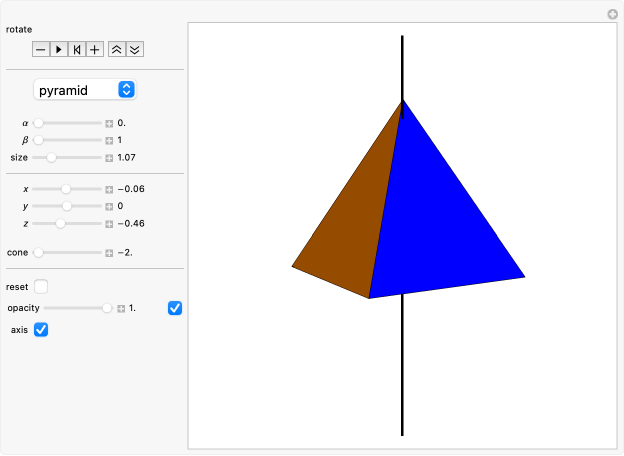Click the z slider handle

click(60, 223)
